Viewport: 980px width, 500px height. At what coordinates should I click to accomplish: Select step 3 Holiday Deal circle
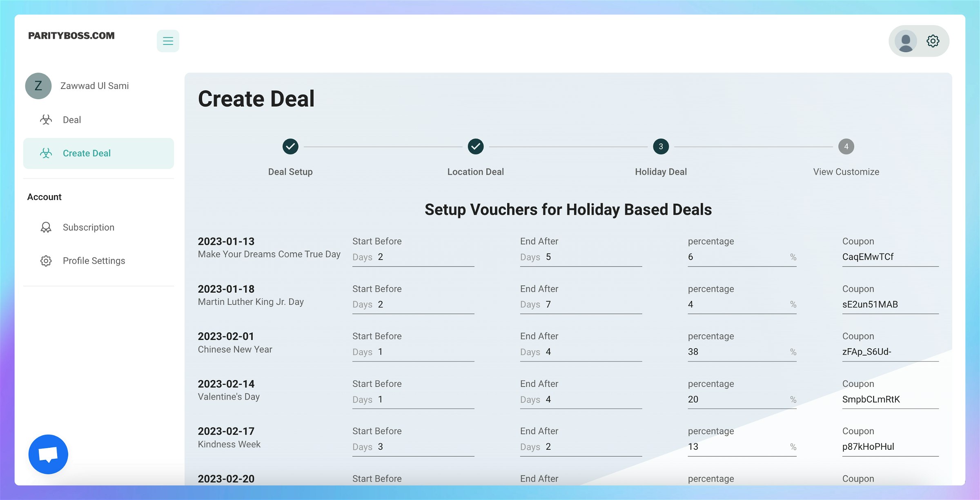tap(661, 147)
